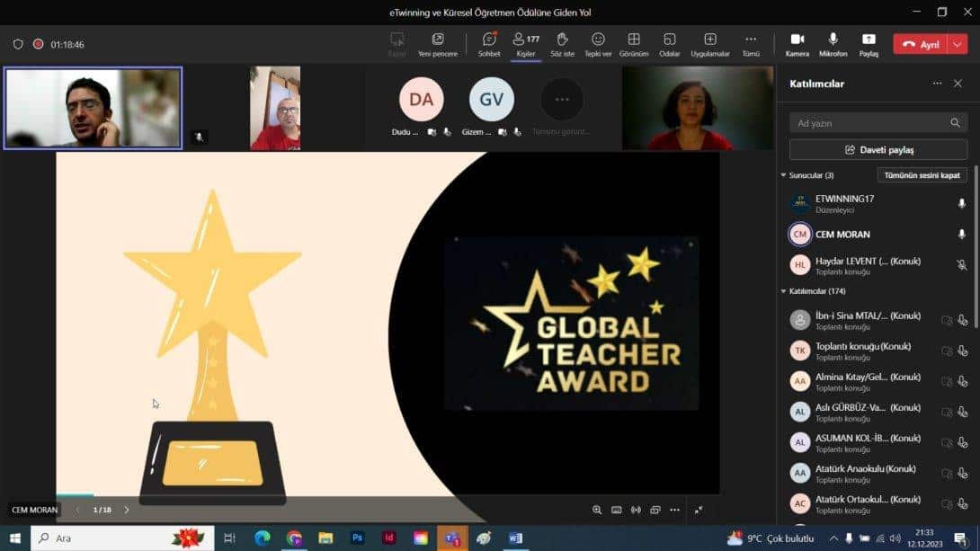Toggle Almina Kitay microphone icon
The image size is (980, 551).
[x=963, y=381]
